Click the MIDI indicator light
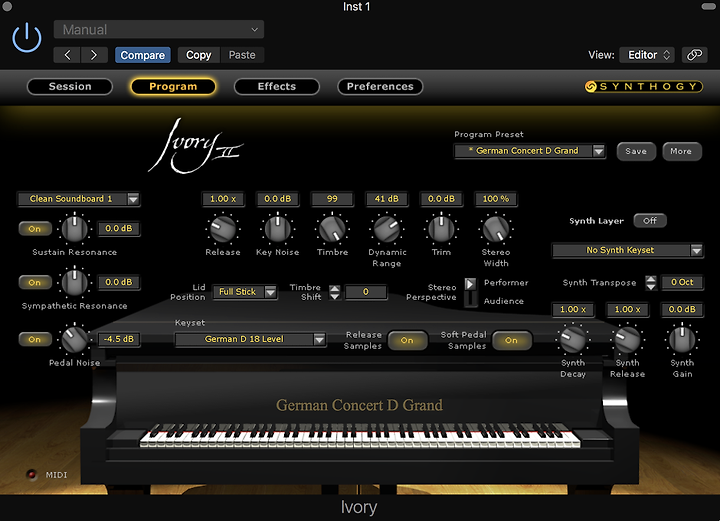This screenshot has width=720, height=521. pyautogui.click(x=32, y=475)
